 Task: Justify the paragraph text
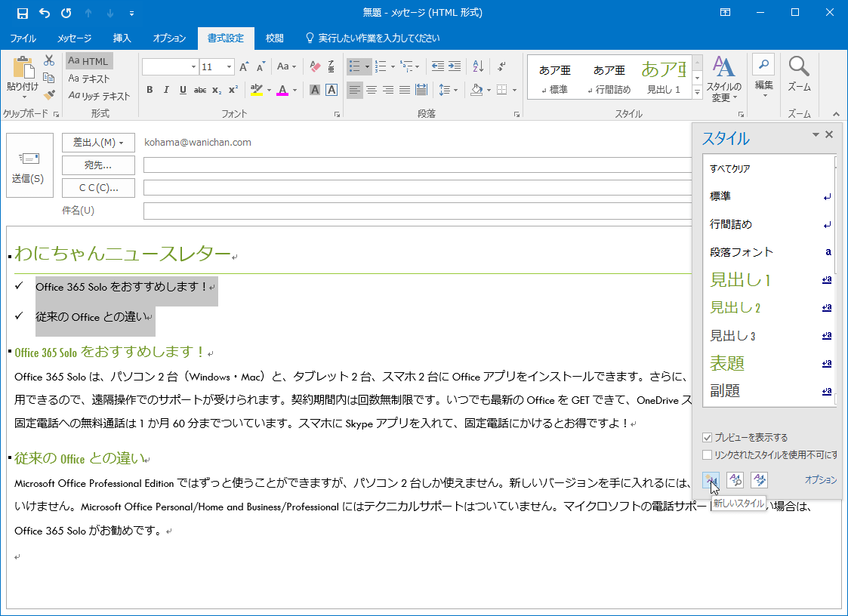[x=405, y=90]
